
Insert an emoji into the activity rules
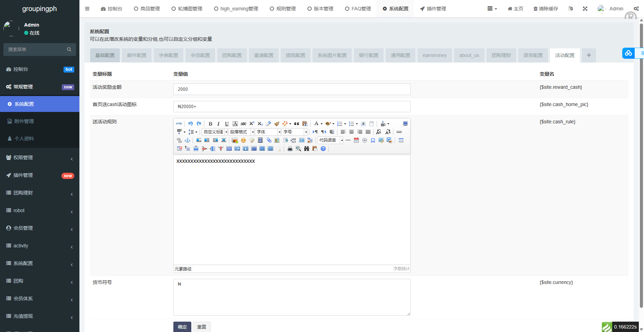click(243, 141)
